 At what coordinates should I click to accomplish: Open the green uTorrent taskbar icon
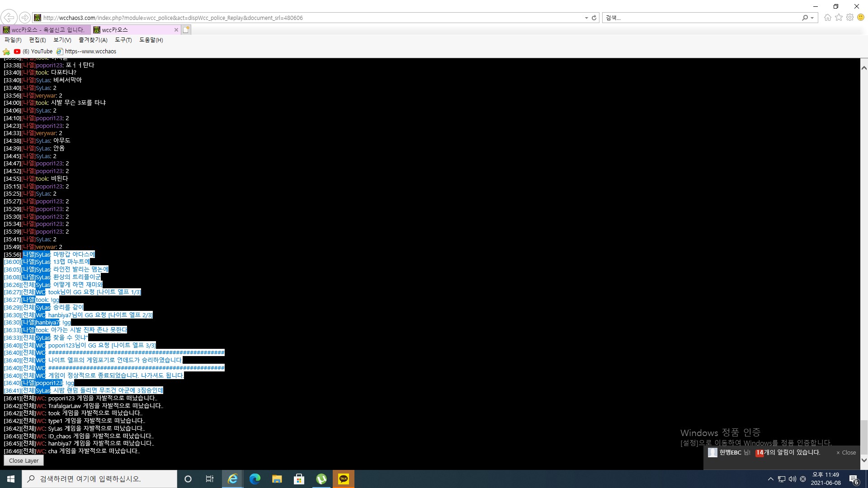pos(321,479)
